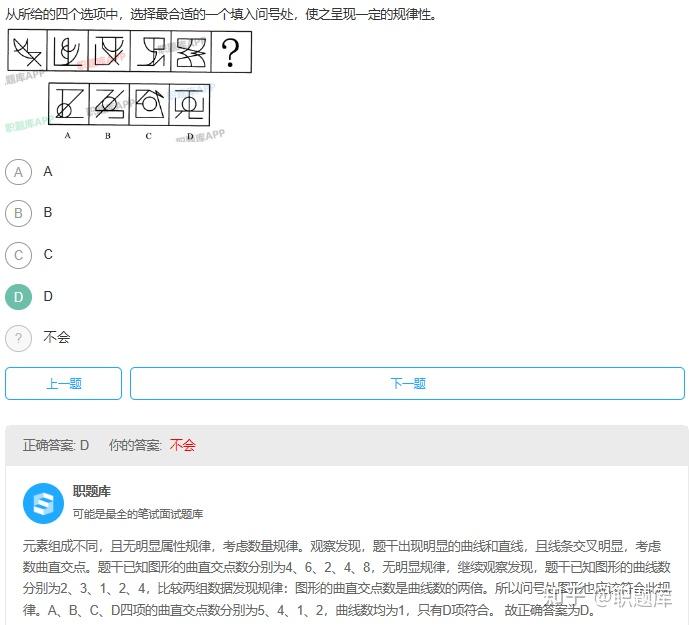Select the highlighted green option D
The height and width of the screenshot is (625, 689).
coord(18,297)
